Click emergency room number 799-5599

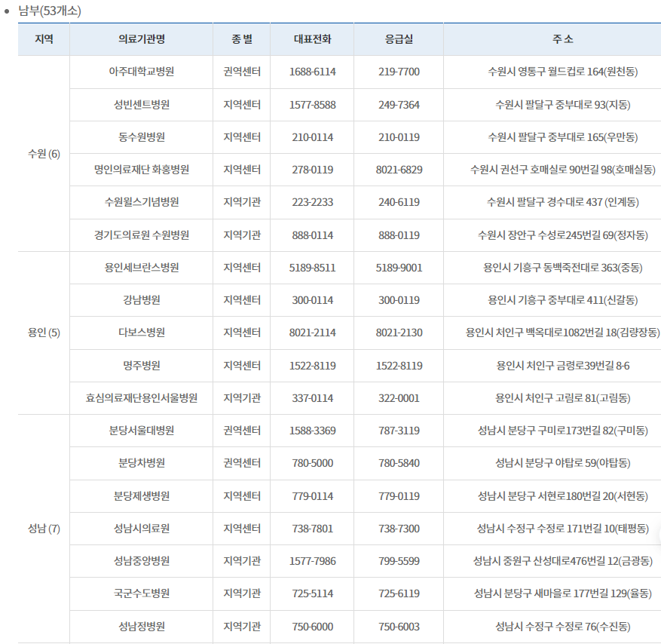point(399,561)
